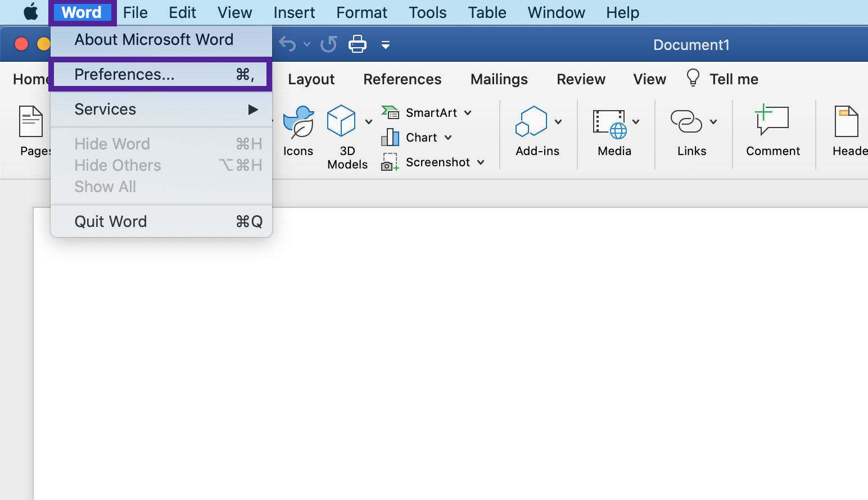The image size is (868, 500).
Task: Switch to the Mailings ribbon tab
Action: tap(499, 79)
